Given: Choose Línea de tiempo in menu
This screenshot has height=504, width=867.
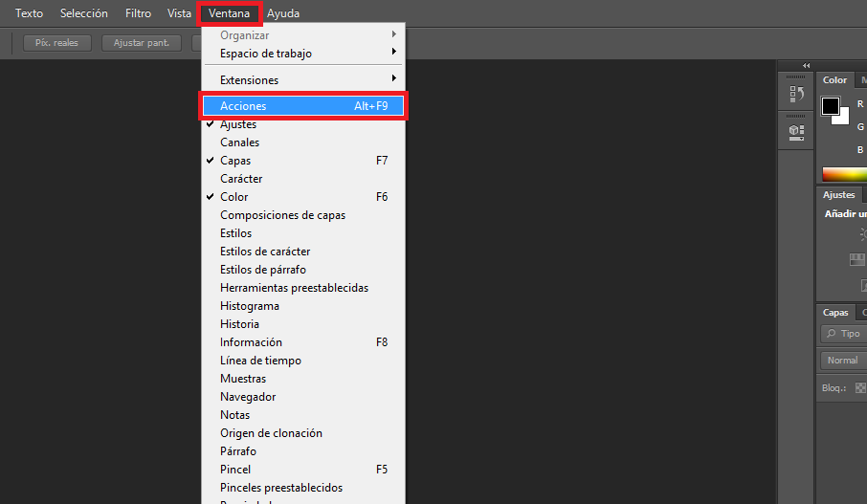Looking at the screenshot, I should [303, 361].
